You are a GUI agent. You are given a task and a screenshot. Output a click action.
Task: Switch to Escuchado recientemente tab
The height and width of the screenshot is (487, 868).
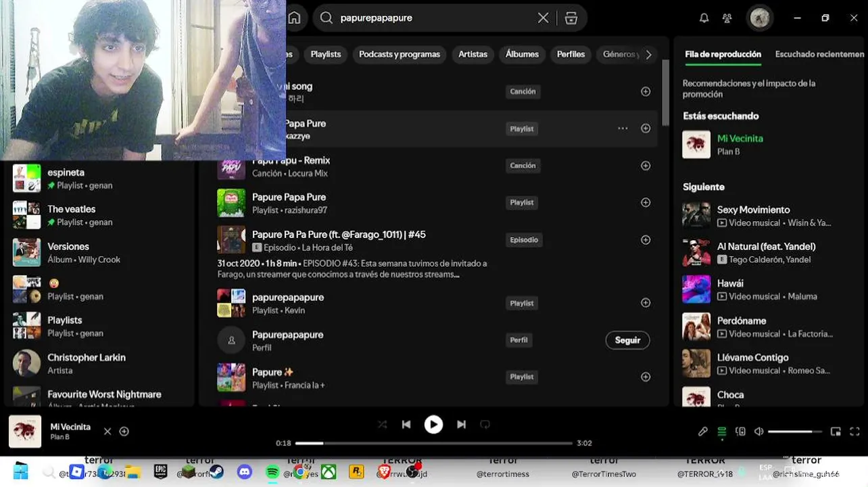pyautogui.click(x=819, y=54)
